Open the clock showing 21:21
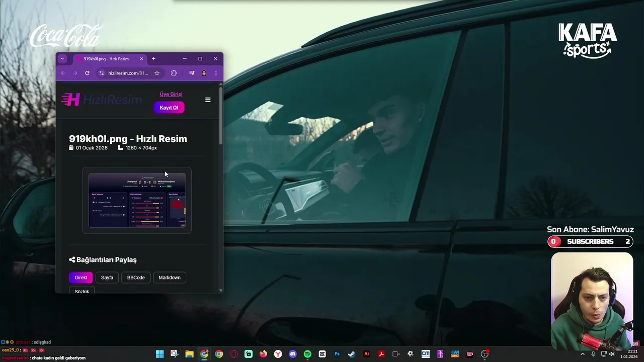The height and width of the screenshot is (362, 644). click(x=629, y=354)
